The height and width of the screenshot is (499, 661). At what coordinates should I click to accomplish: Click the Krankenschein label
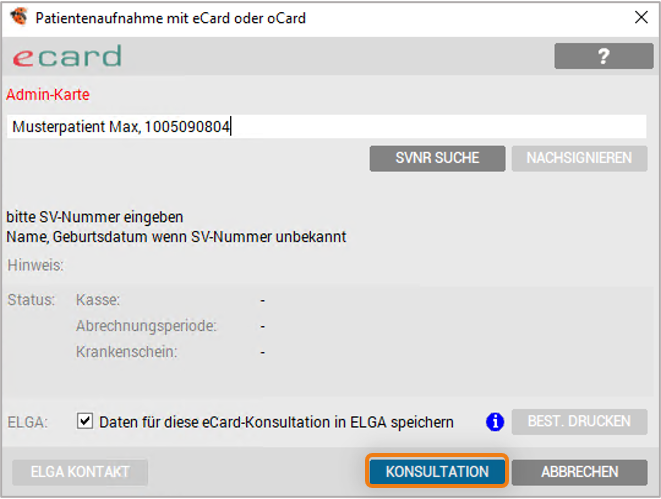click(126, 352)
